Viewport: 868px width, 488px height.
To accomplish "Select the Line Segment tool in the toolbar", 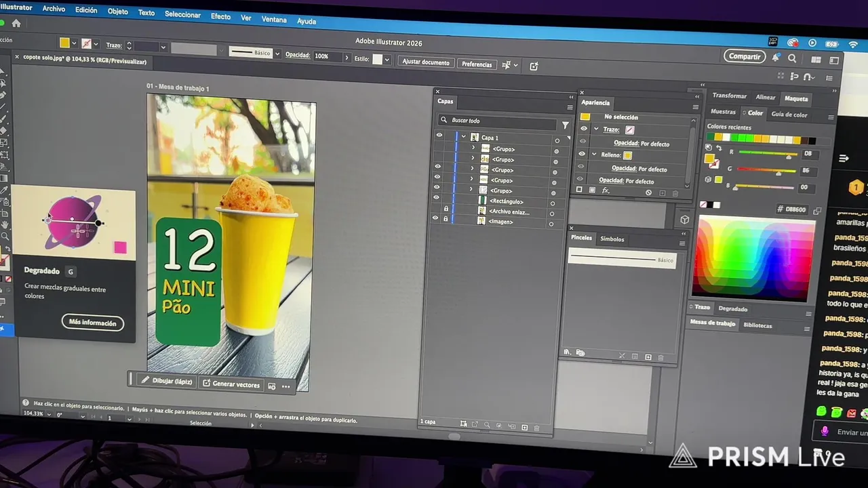I will coord(3,106).
